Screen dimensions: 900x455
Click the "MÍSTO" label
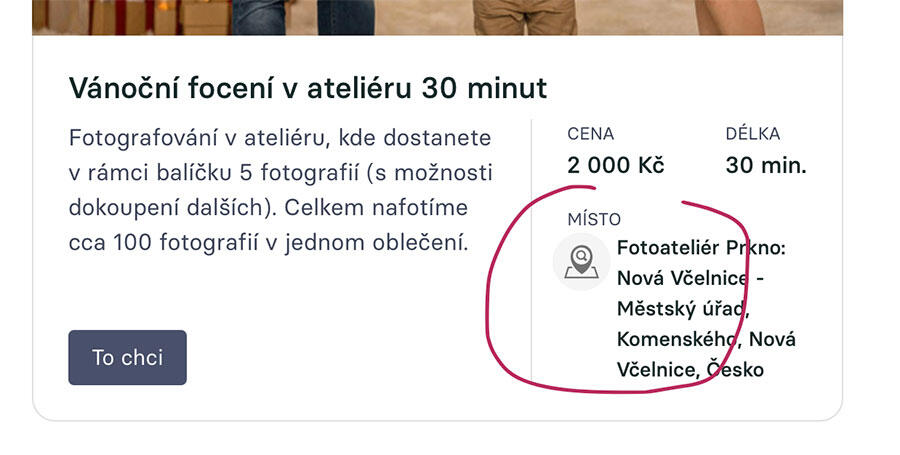click(594, 219)
